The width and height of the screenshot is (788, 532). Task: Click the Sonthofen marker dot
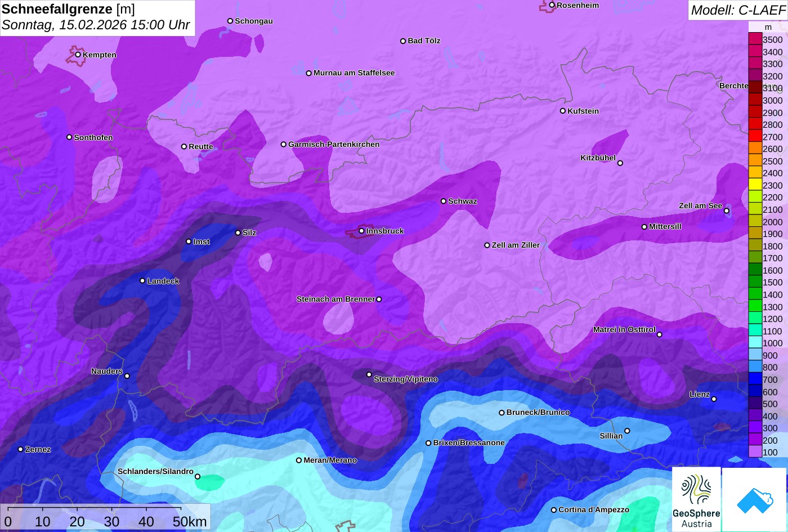click(69, 137)
